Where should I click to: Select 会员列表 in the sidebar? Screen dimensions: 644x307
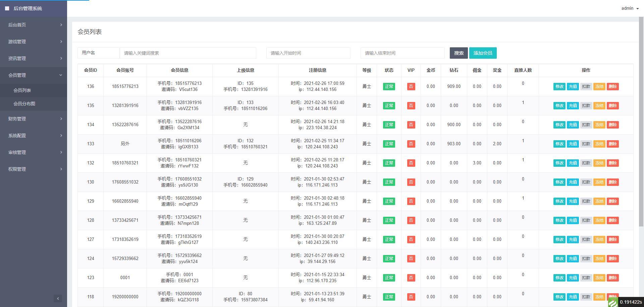pyautogui.click(x=22, y=90)
